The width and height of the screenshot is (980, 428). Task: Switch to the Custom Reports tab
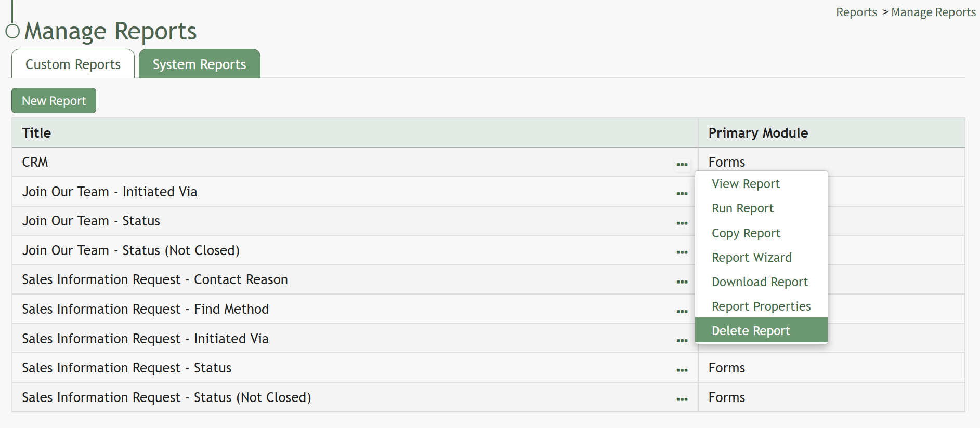point(73,64)
